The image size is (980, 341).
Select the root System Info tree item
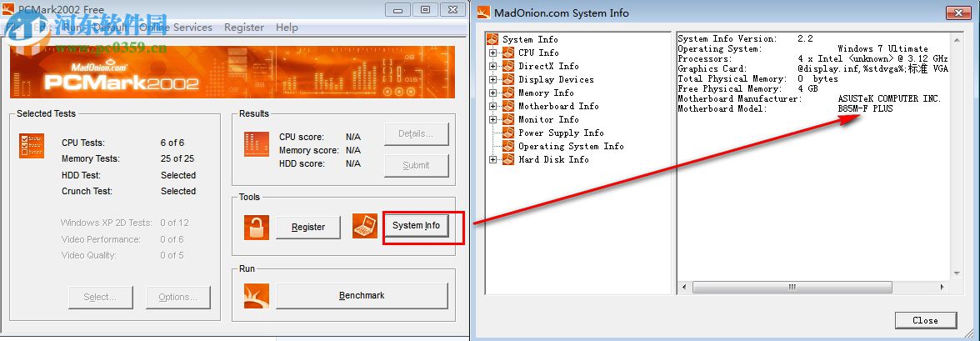click(531, 39)
